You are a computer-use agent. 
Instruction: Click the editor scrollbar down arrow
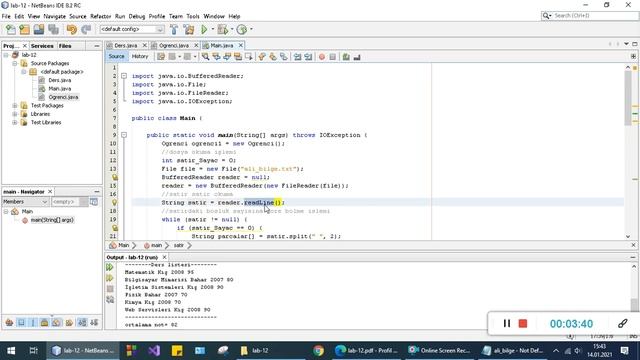coord(628,236)
